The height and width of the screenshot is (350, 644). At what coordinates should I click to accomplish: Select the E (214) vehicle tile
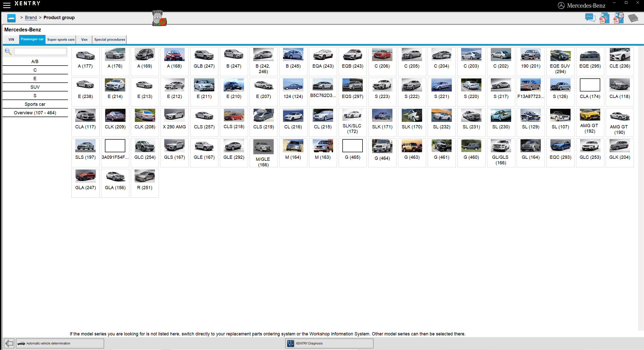(x=115, y=92)
